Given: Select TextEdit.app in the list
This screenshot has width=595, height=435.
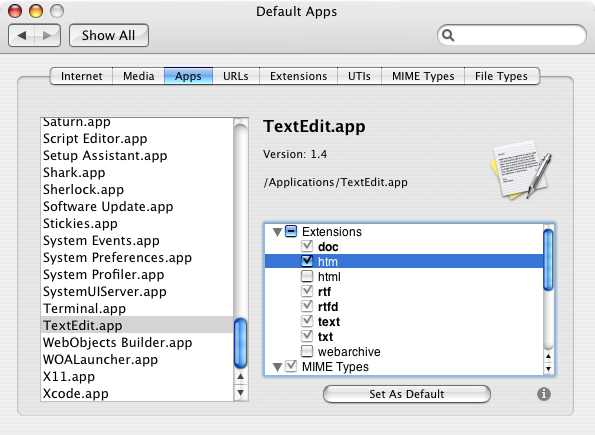Looking at the screenshot, I should [137, 325].
